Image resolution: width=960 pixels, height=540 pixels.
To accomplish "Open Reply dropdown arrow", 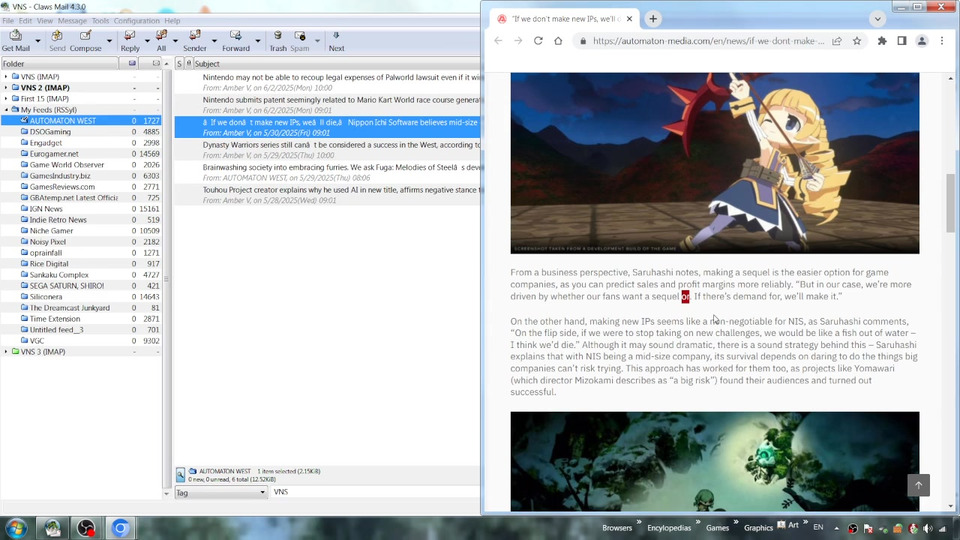I will 147,41.
